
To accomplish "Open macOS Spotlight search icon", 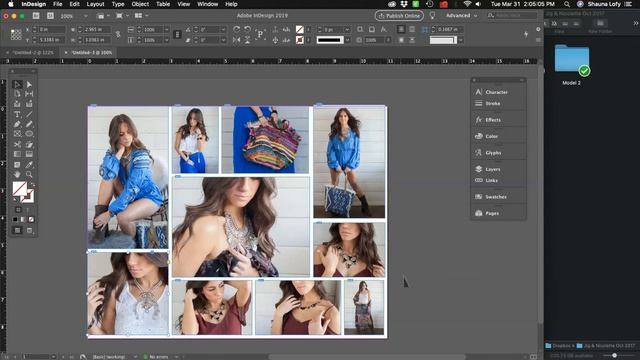I will [x=567, y=4].
